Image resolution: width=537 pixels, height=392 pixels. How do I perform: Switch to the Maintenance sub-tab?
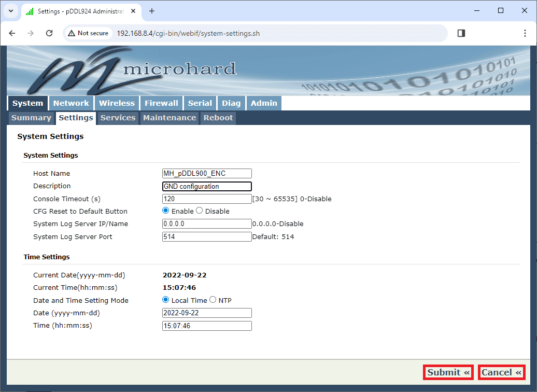point(169,118)
